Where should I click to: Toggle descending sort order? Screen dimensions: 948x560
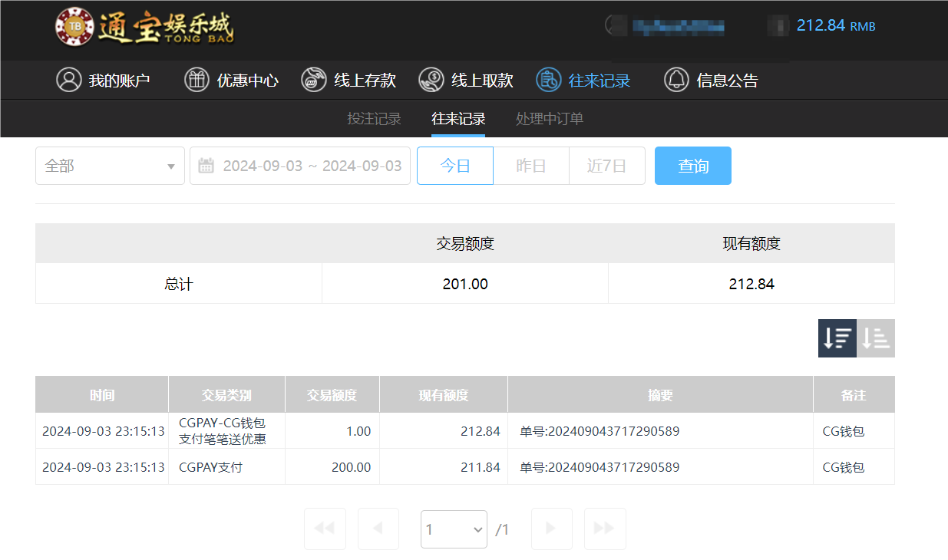[x=837, y=338]
